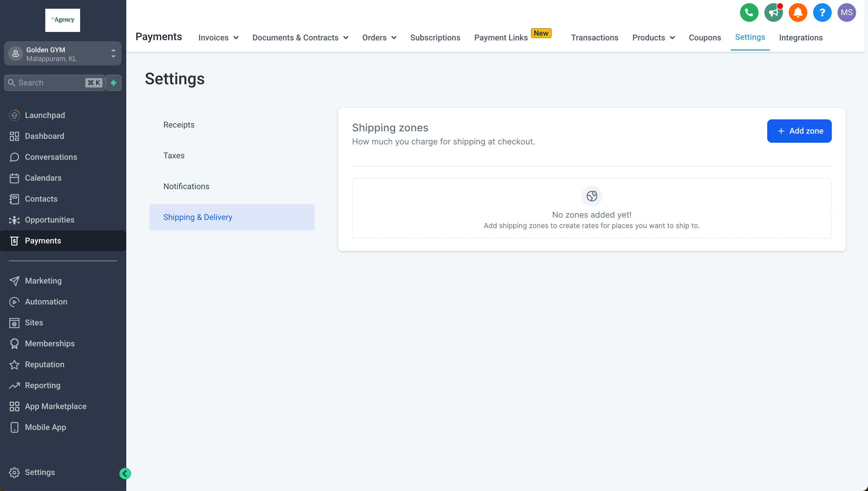Image resolution: width=868 pixels, height=491 pixels.
Task: Switch to the Integrations tab
Action: tap(801, 38)
